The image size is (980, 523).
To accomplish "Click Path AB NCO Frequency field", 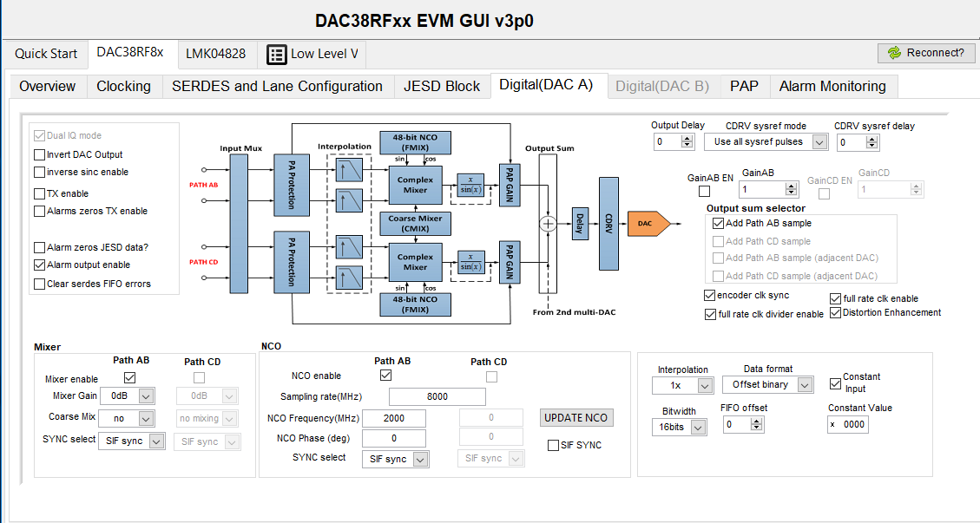I will pos(394,419).
